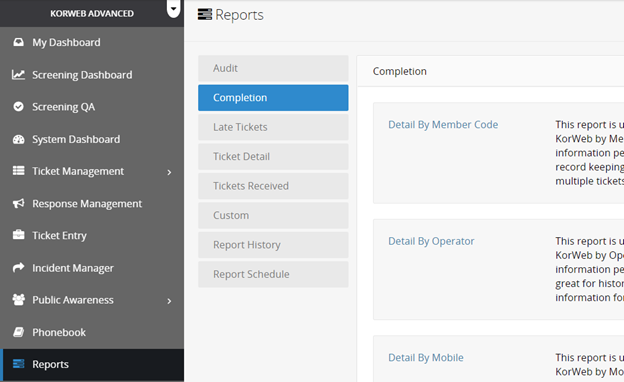Click the Reports page header icon
The image size is (624, 382).
pos(205,14)
